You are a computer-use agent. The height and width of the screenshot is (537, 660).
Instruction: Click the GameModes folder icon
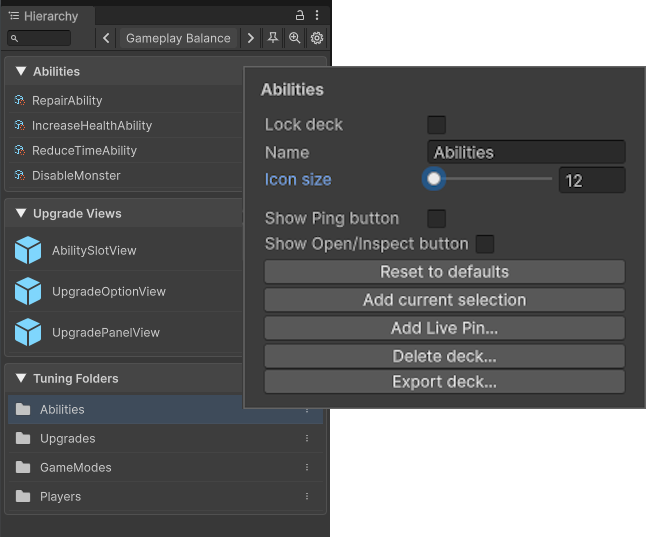coord(23,467)
